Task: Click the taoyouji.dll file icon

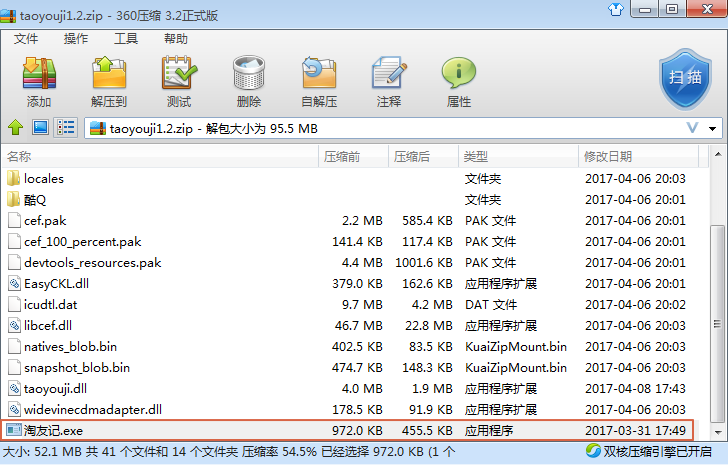Action: (14, 388)
